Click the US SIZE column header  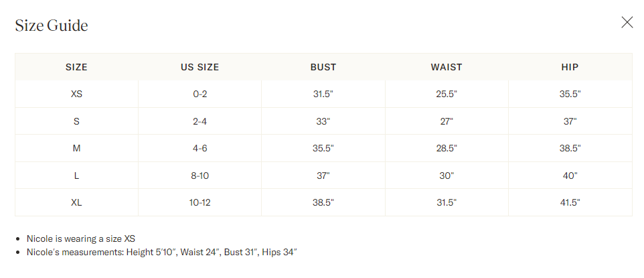click(199, 67)
